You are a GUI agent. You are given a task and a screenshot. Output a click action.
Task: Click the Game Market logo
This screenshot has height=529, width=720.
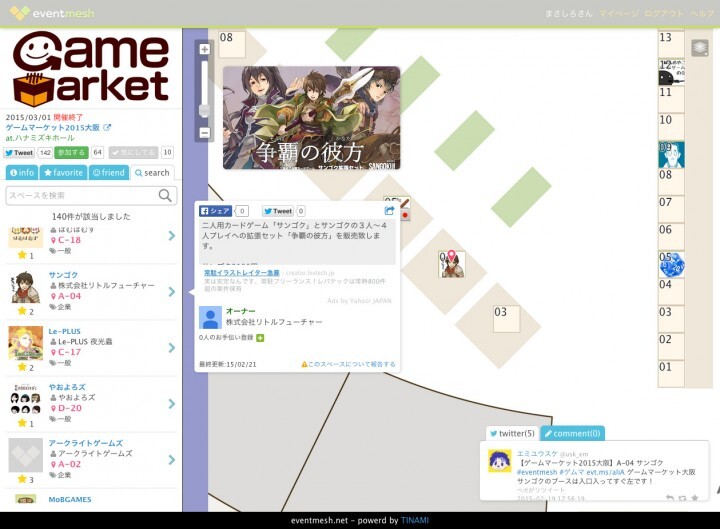pos(91,68)
